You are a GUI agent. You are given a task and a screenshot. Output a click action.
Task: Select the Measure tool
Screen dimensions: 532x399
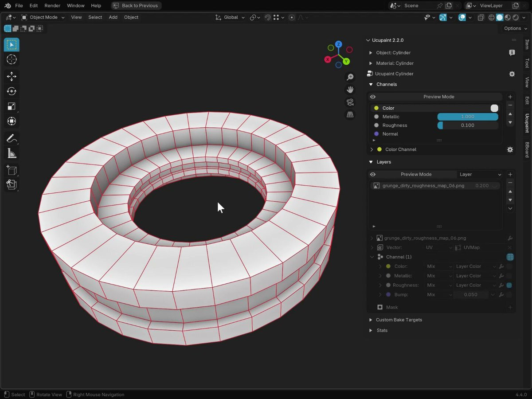12,154
